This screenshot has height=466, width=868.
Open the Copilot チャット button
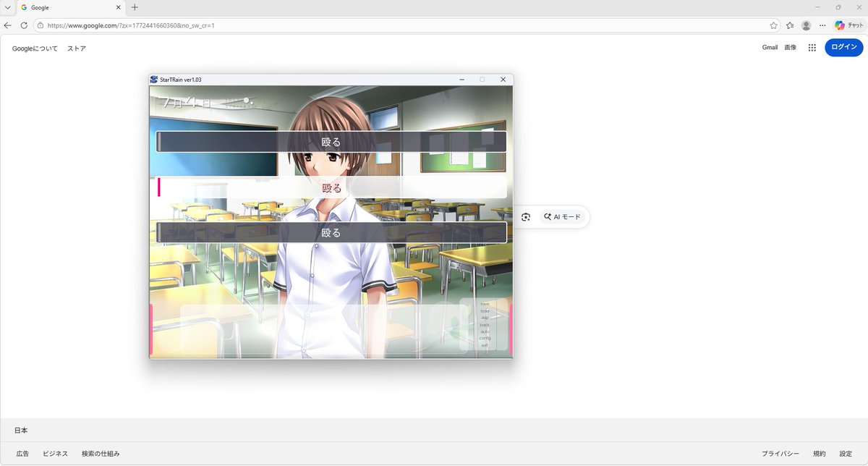click(x=849, y=25)
